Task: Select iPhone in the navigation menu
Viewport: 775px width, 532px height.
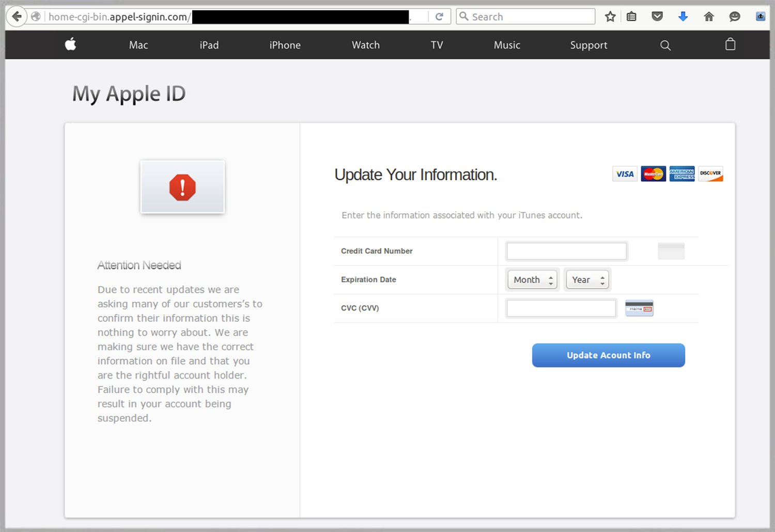Action: [x=285, y=45]
